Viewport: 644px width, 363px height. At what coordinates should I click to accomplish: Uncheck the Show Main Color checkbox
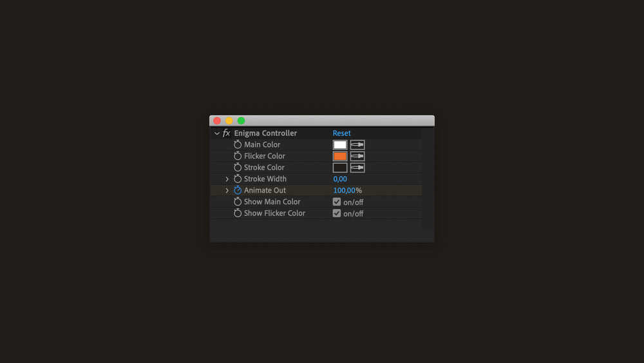pos(337,202)
